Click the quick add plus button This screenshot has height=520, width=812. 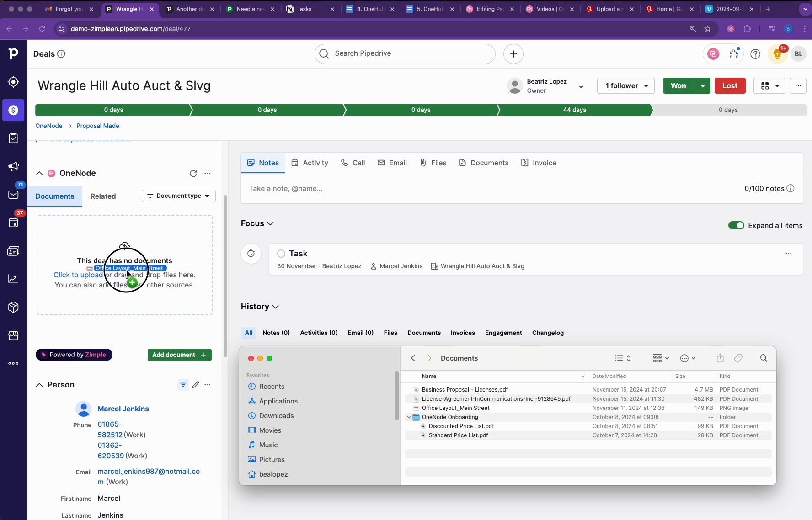[513, 54]
